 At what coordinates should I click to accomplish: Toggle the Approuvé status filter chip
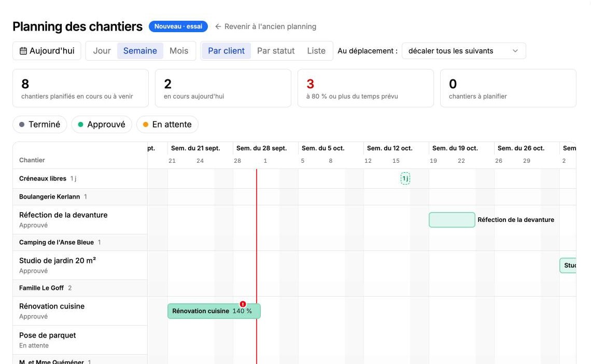(x=102, y=124)
